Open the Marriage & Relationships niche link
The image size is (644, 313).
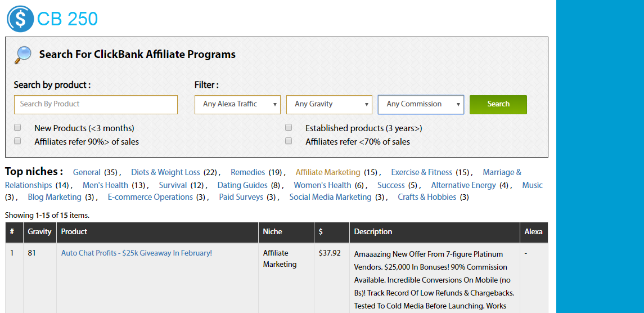tap(502, 172)
